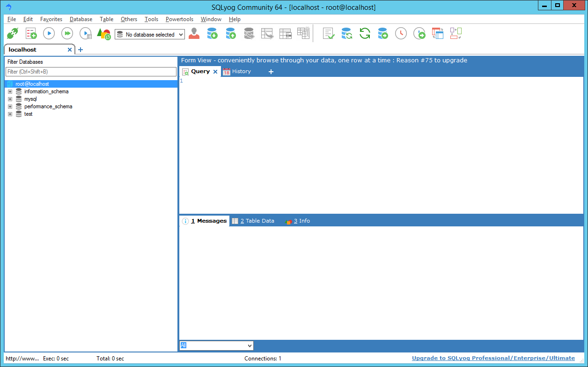The image size is (588, 367).
Task: Add a new connection tab with plus
Action: click(81, 50)
